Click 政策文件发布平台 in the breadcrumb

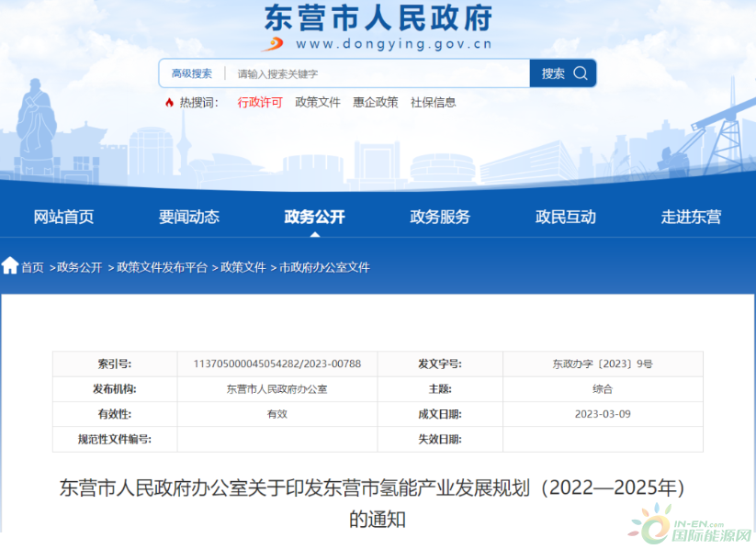pyautogui.click(x=162, y=267)
